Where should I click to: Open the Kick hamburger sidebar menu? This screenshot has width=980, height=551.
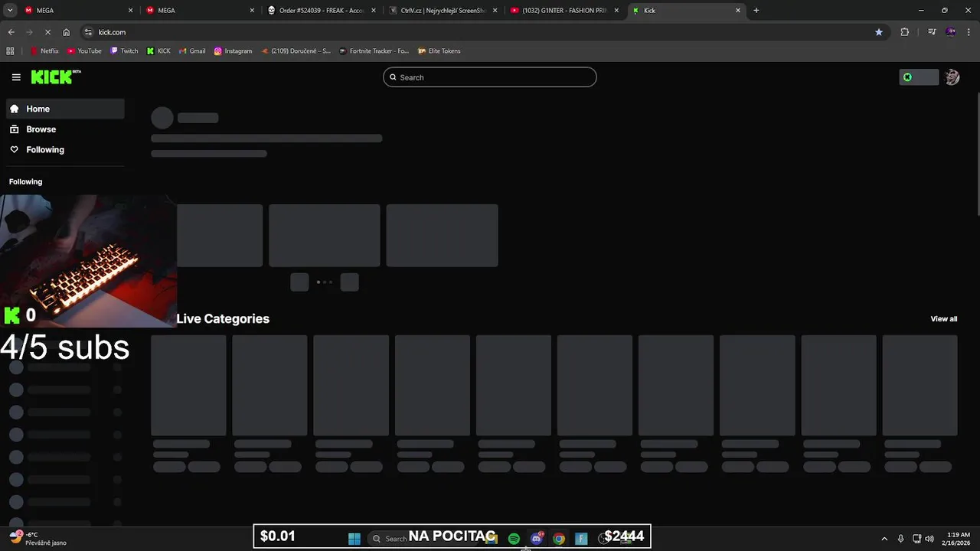[x=16, y=77]
